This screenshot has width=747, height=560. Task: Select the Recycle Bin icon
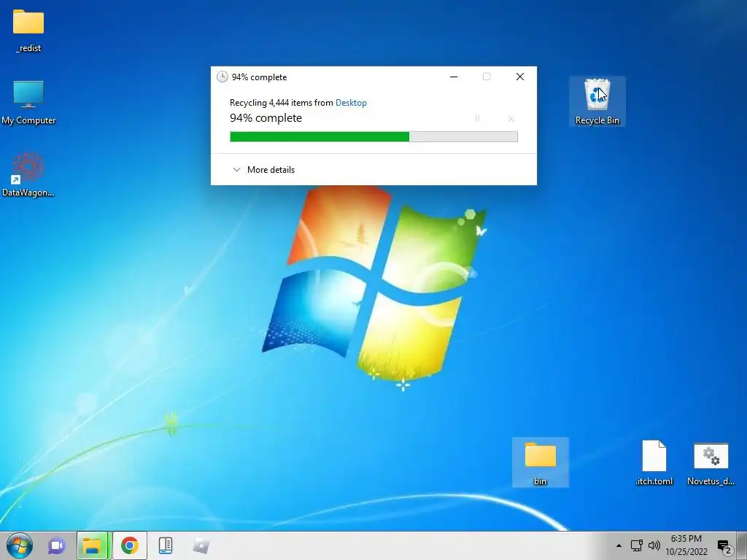(597, 101)
